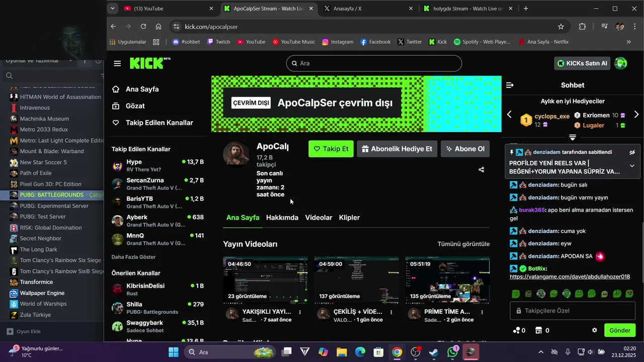This screenshot has height=362, width=644.
Task: Open WhatsApp from the taskbar
Action: (452, 352)
